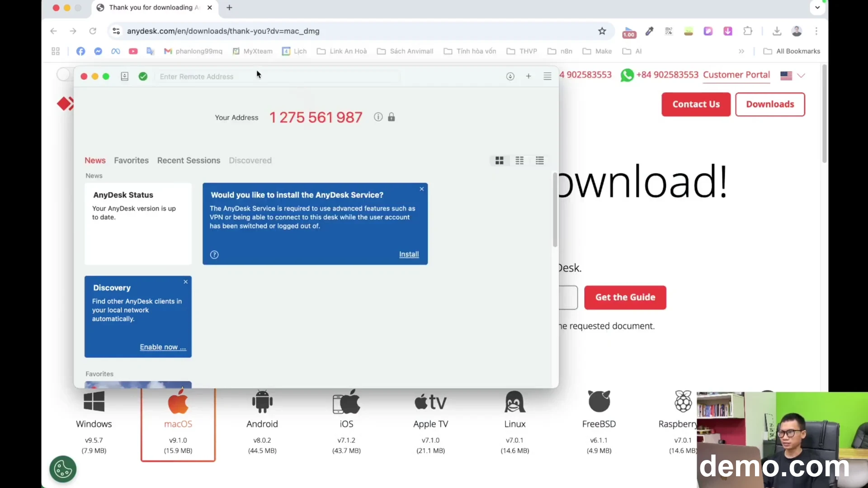868x488 pixels.
Task: Click the AnyDesk Status news card
Action: click(138, 224)
